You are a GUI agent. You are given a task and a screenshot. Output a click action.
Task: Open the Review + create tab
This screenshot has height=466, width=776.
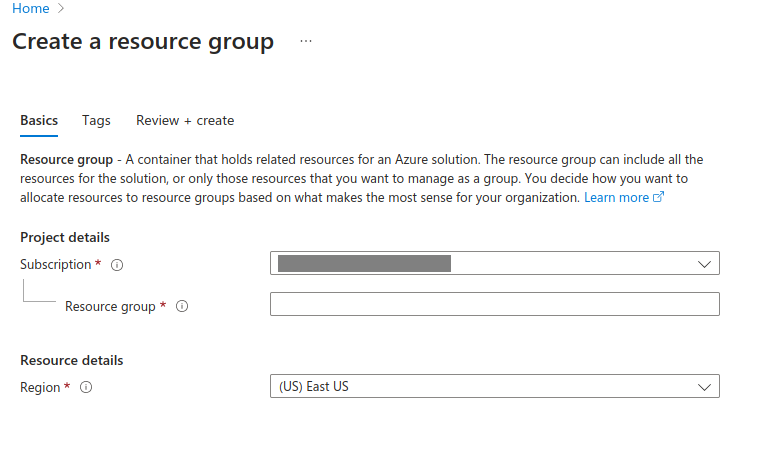(x=185, y=121)
